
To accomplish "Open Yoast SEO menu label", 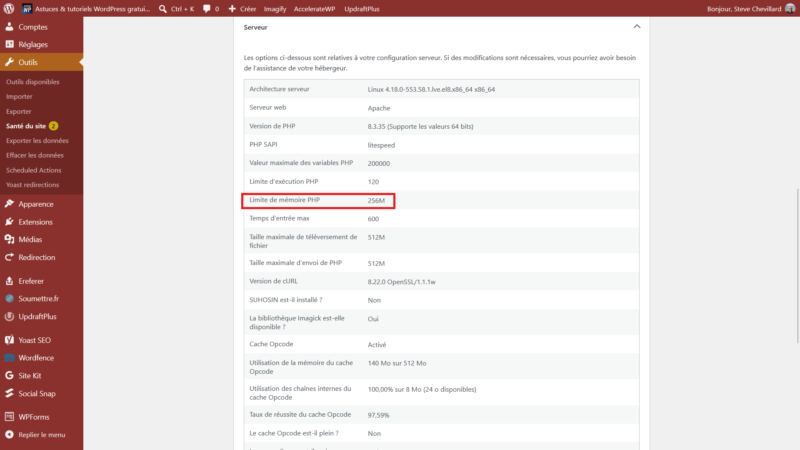I will (35, 340).
